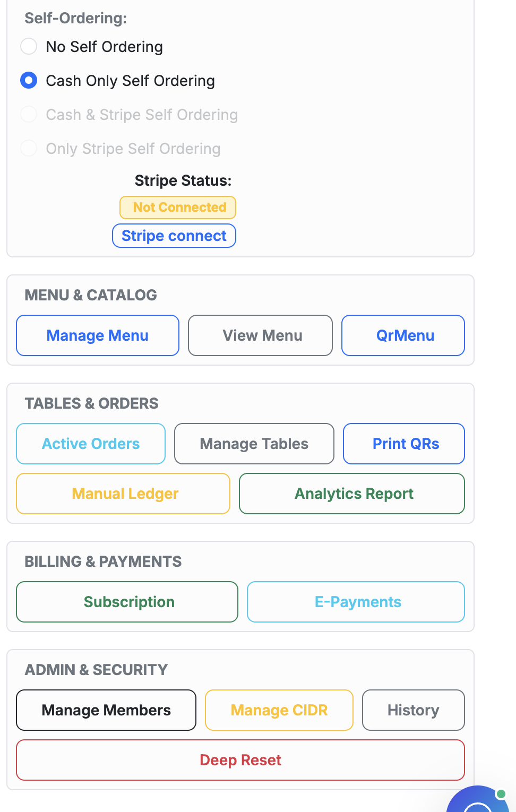
Task: Open View Menu
Action: pos(260,335)
